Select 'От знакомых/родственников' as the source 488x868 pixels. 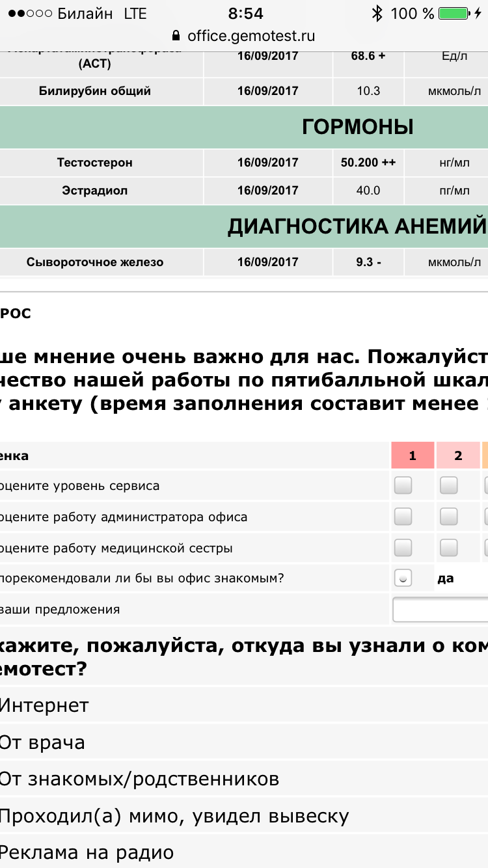pyautogui.click(x=139, y=779)
